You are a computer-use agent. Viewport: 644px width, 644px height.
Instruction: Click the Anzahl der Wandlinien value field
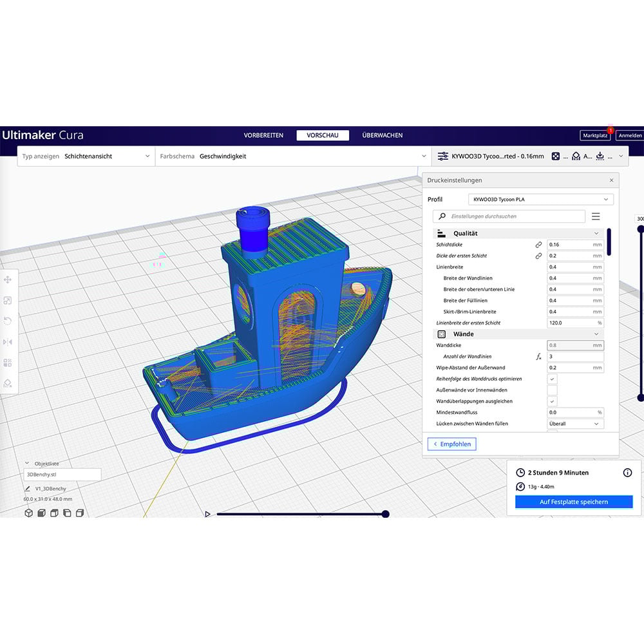[575, 357]
